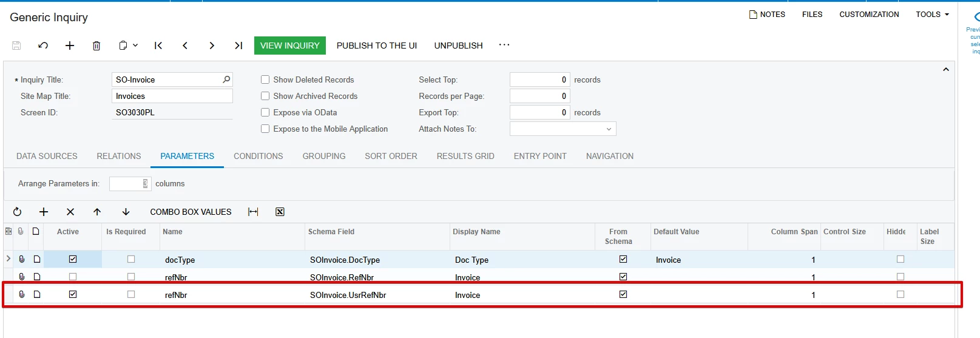Add a new inquiry record
This screenshot has height=338, width=980.
[70, 46]
